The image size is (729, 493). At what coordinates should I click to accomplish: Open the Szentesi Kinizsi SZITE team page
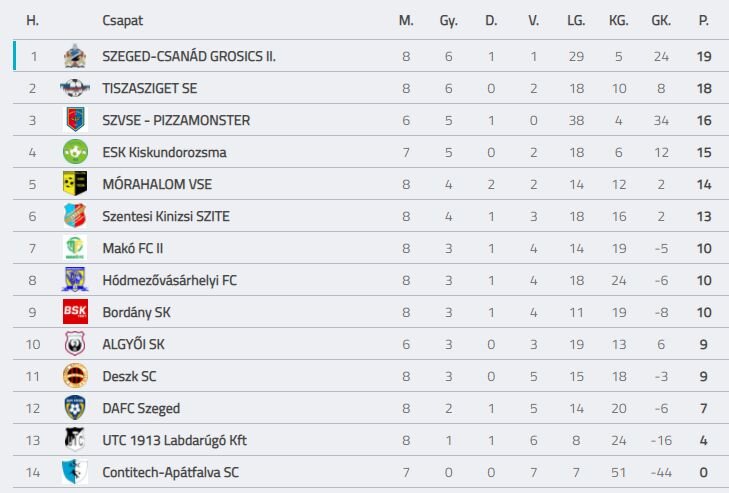(166, 216)
